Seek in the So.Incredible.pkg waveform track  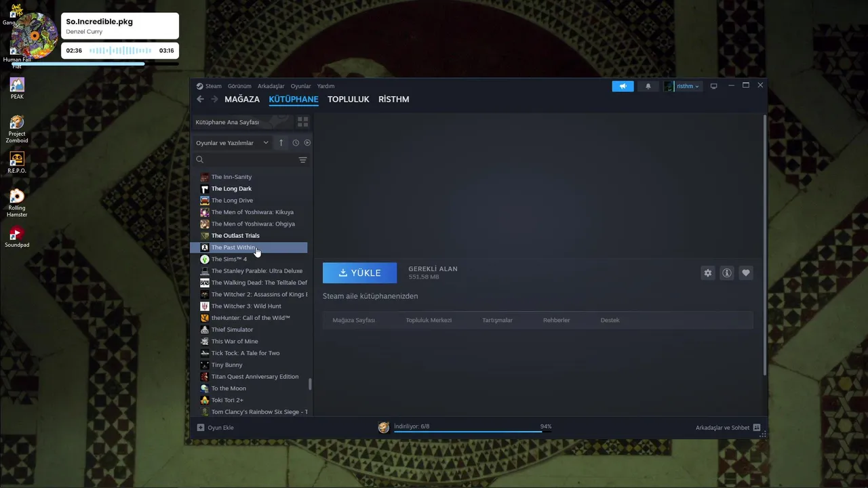[120, 50]
